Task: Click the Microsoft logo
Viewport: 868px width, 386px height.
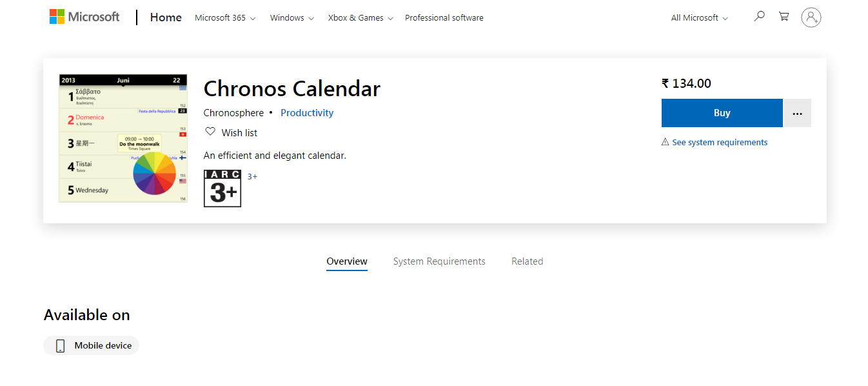Action: click(84, 17)
